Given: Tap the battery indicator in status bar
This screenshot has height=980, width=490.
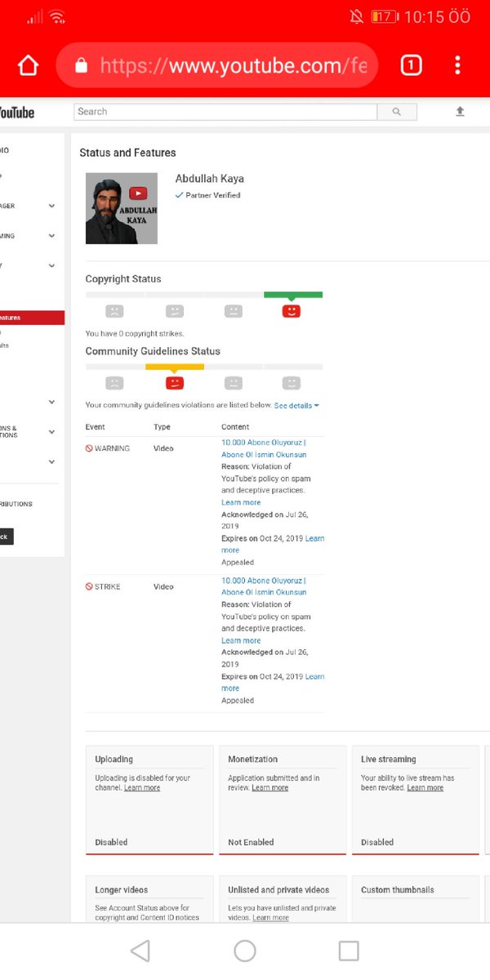Looking at the screenshot, I should tap(384, 16).
